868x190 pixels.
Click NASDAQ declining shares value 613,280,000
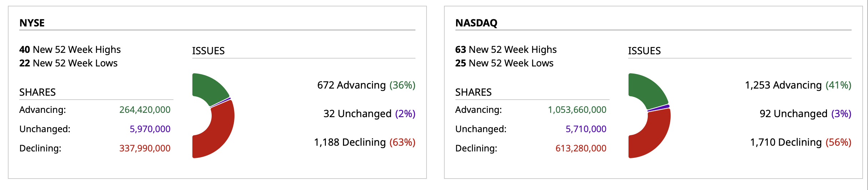(581, 148)
